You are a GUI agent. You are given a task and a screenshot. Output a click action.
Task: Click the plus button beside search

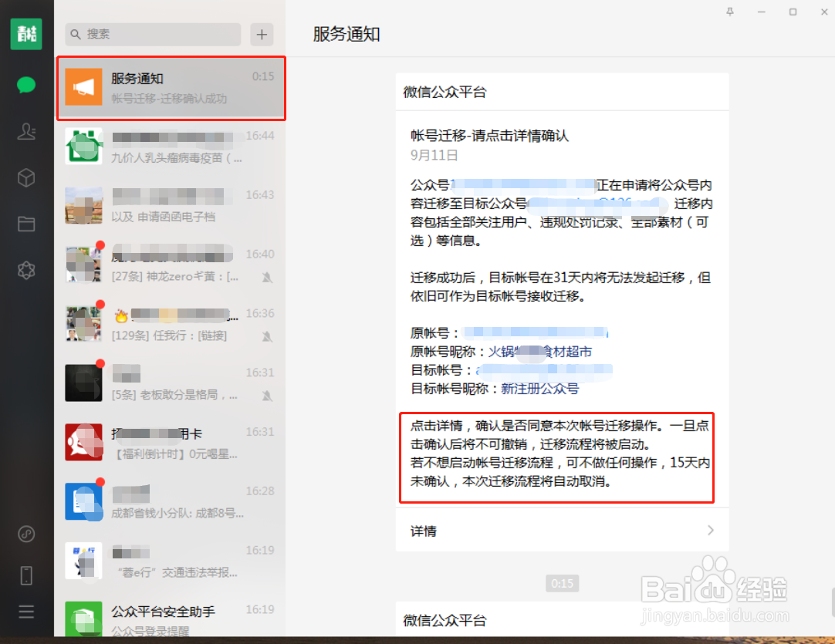pyautogui.click(x=262, y=34)
